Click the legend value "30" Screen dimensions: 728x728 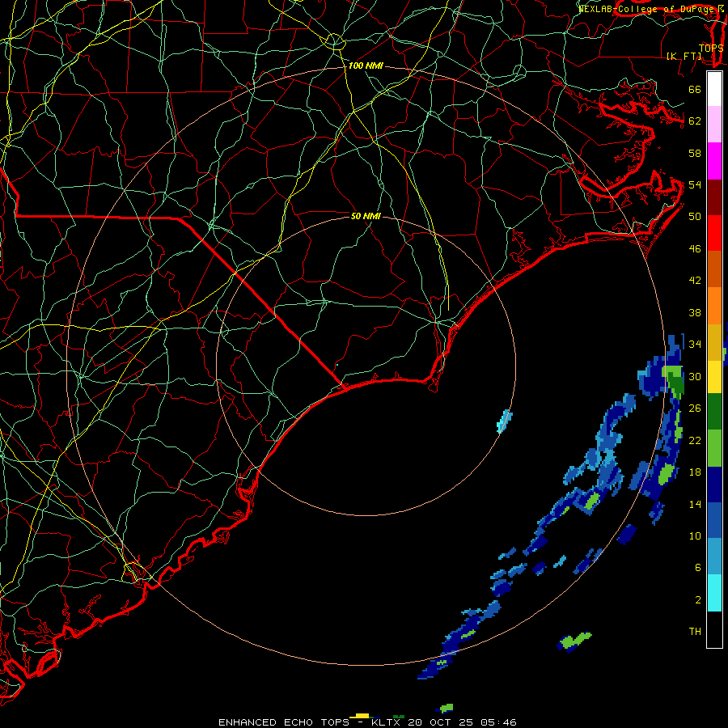(x=695, y=376)
